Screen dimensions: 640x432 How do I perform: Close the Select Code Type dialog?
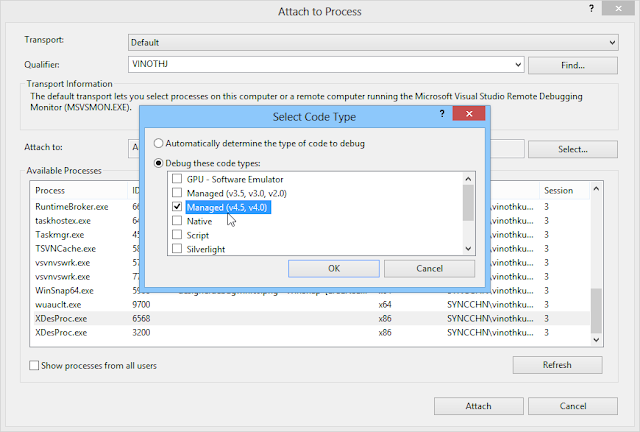pyautogui.click(x=469, y=114)
